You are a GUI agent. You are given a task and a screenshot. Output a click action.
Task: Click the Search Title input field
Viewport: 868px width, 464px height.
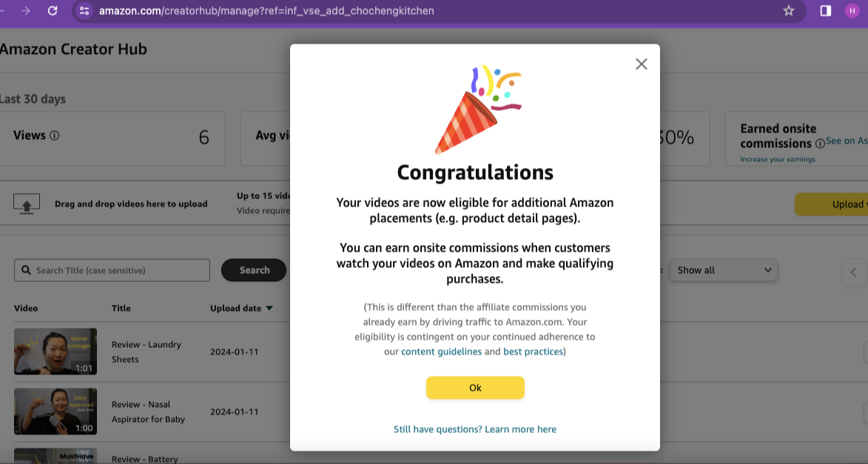coord(112,270)
